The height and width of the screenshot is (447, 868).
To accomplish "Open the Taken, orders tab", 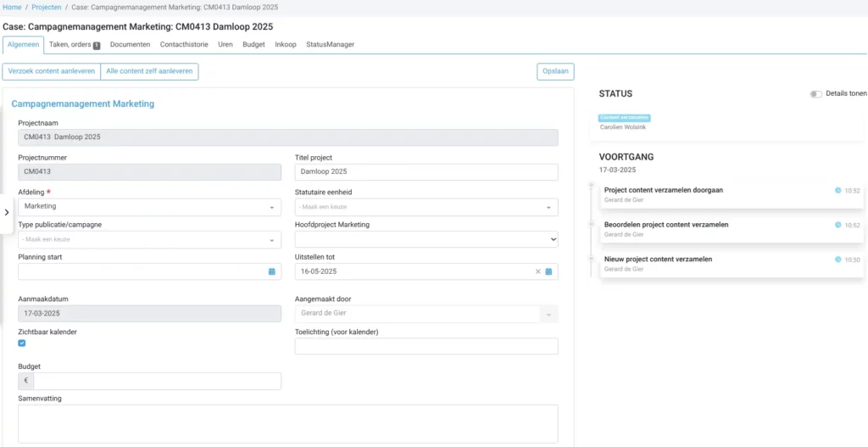I will click(75, 45).
